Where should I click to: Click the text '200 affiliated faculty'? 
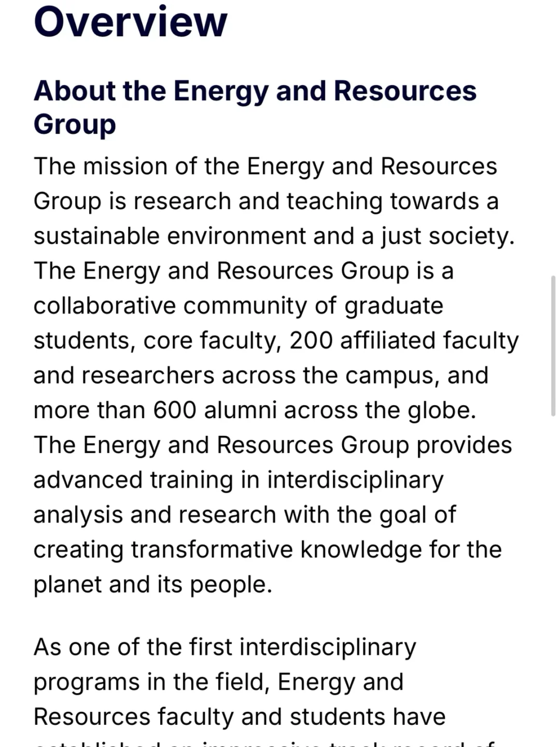(404, 341)
